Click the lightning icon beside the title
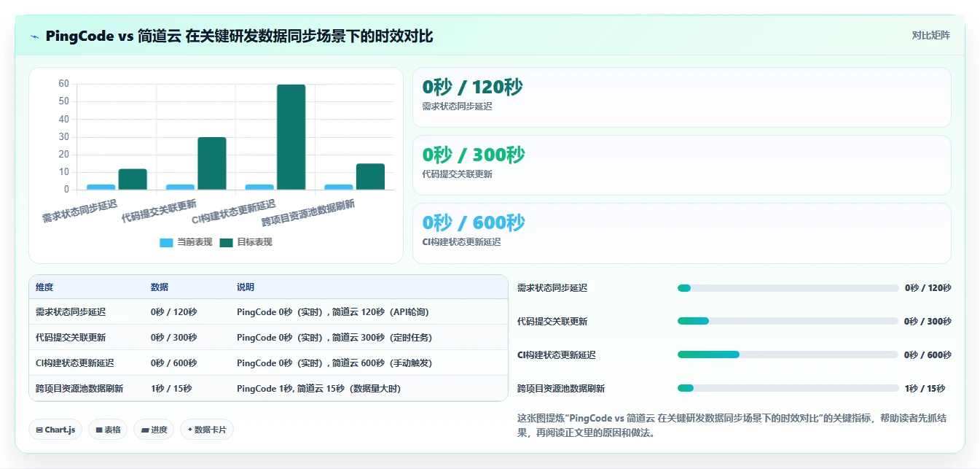Viewport: 980px width, 469px height. point(35,36)
